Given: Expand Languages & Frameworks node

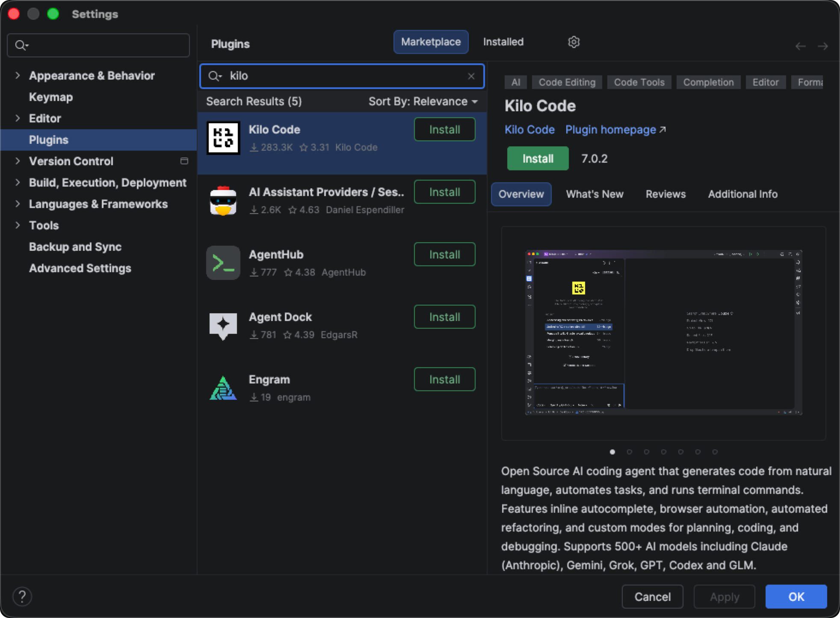Looking at the screenshot, I should click(x=18, y=204).
